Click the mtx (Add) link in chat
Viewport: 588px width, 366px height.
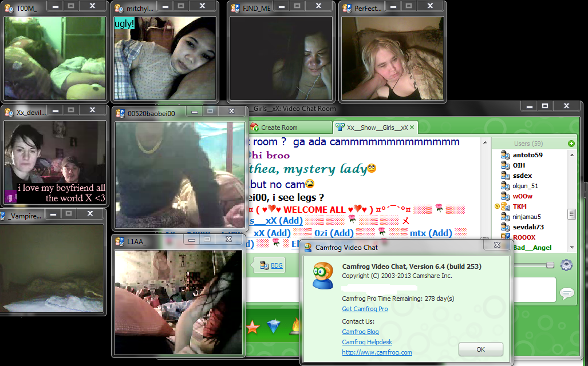pyautogui.click(x=431, y=233)
